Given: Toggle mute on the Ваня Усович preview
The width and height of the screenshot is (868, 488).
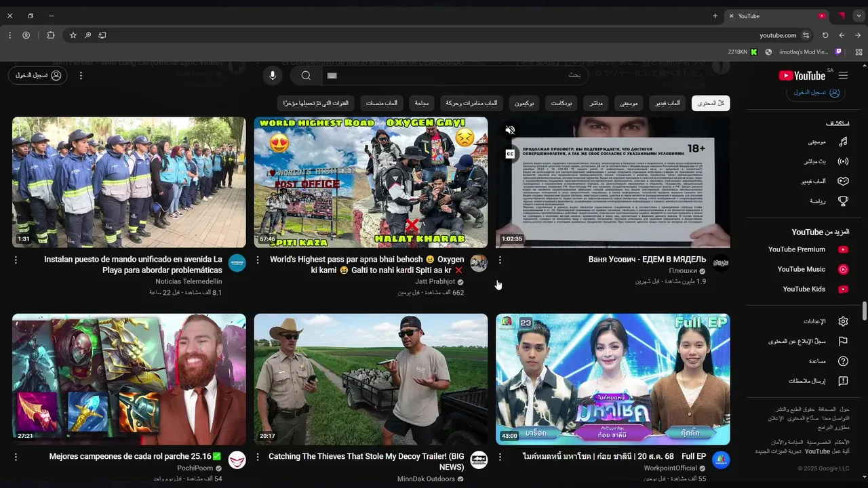Looking at the screenshot, I should click(511, 130).
